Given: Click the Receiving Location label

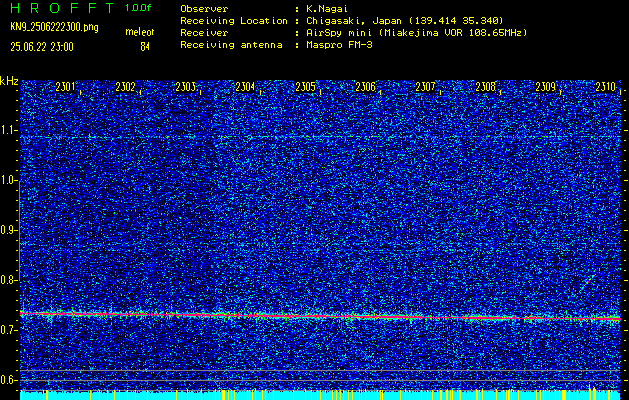Looking at the screenshot, I should (234, 20).
